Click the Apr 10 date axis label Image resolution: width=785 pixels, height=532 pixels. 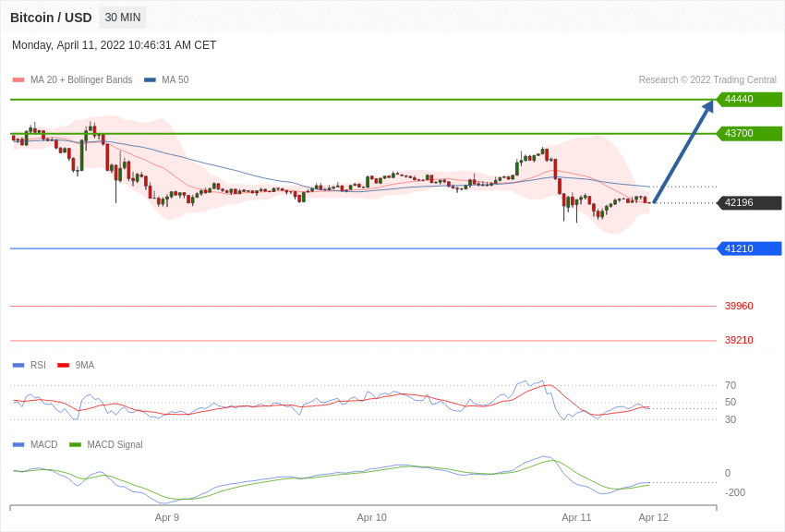tap(372, 517)
